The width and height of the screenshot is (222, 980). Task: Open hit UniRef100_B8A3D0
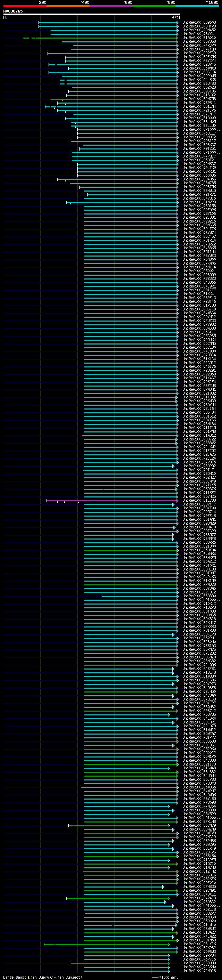pos(199,596)
